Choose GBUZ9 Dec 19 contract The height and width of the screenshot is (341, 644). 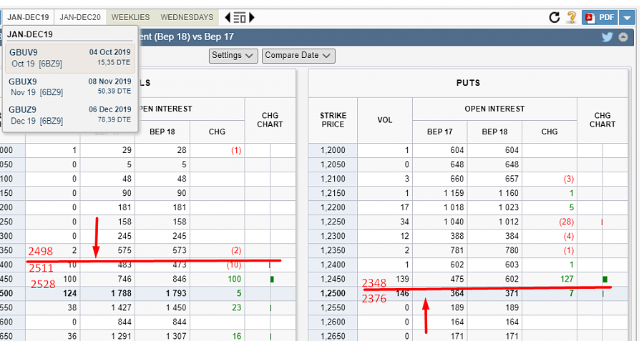coord(70,114)
